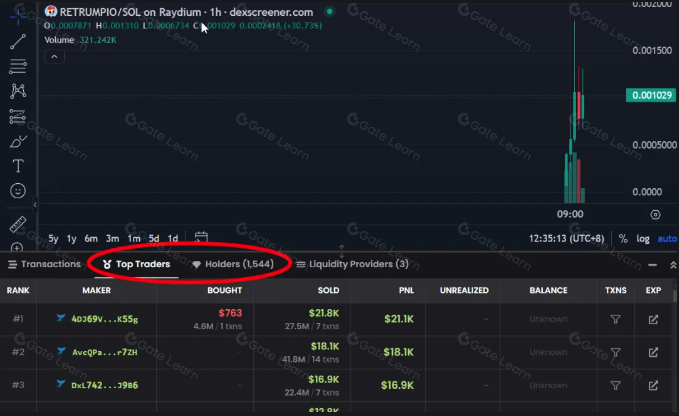Open the Liquidity Providers (3) tab
Viewport: 679px width, 416px height.
tap(352, 264)
